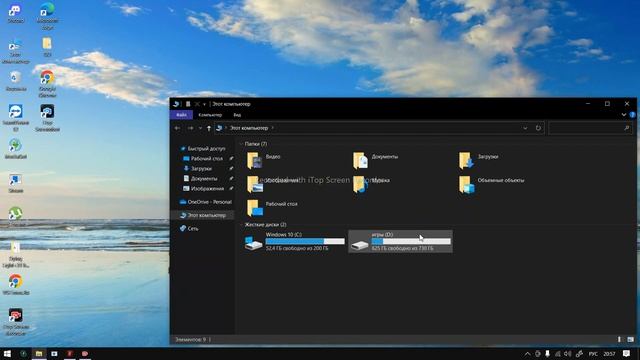Open address bar history dropdown
This screenshot has width=640, height=360.
click(525, 128)
